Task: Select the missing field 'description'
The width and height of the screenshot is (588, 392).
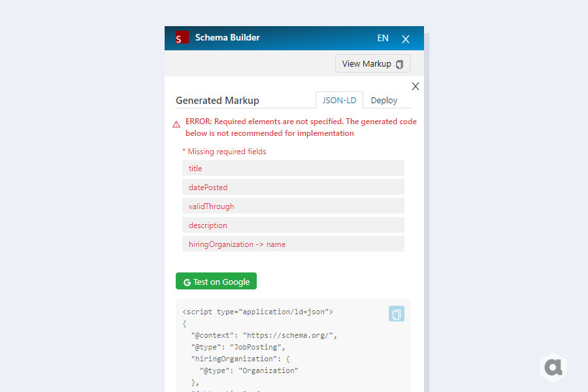Action: (293, 225)
